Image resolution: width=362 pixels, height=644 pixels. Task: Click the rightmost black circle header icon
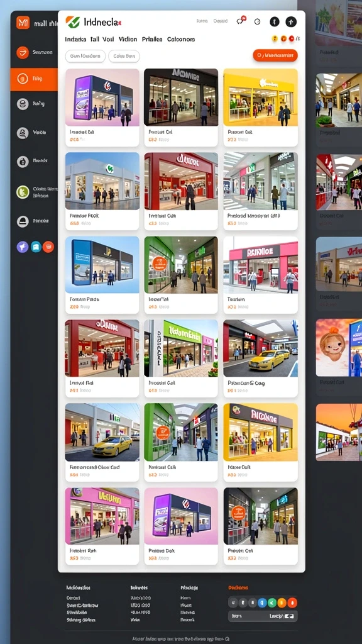click(x=291, y=22)
